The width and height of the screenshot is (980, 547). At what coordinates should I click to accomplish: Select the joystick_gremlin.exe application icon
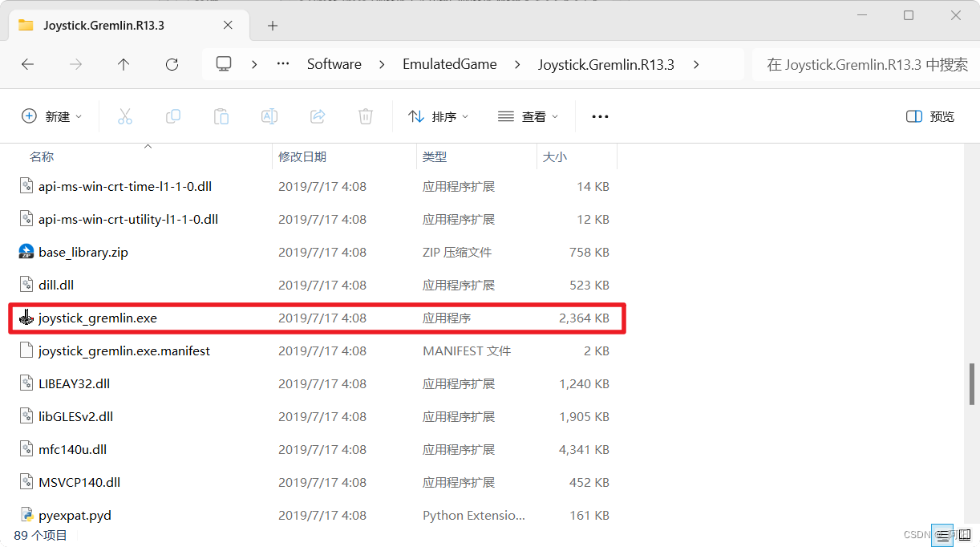click(x=26, y=318)
